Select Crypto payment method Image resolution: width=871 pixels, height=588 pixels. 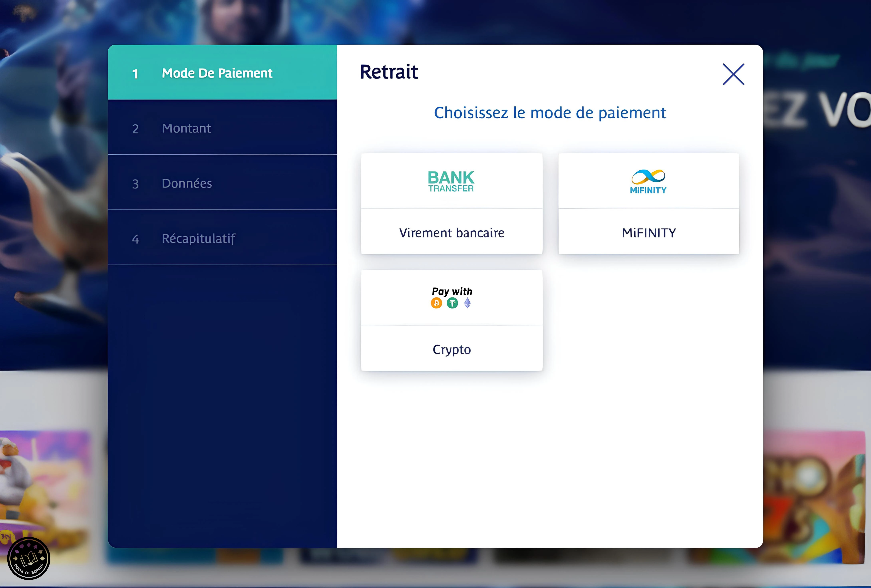(x=452, y=320)
